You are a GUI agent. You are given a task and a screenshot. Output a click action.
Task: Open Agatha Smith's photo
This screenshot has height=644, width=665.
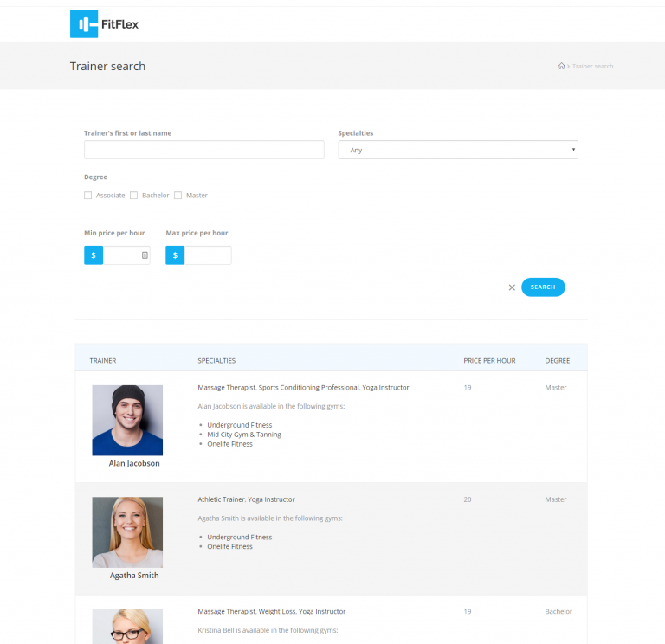click(x=127, y=532)
